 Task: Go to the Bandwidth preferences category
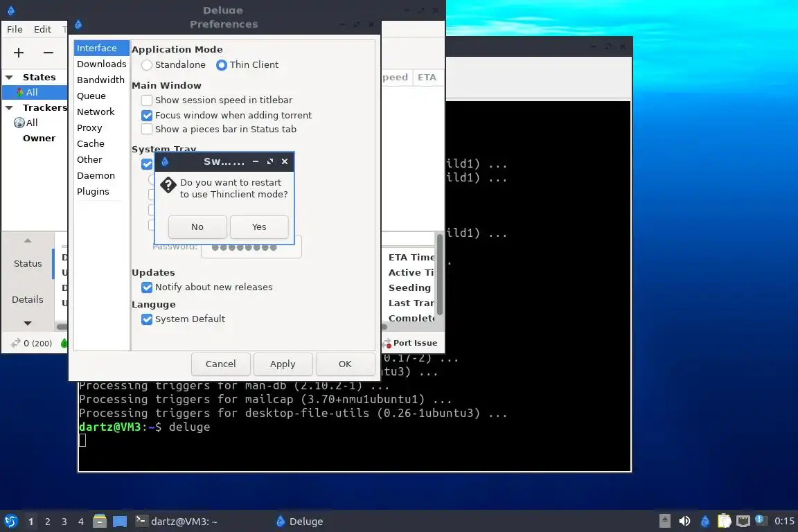(101, 80)
